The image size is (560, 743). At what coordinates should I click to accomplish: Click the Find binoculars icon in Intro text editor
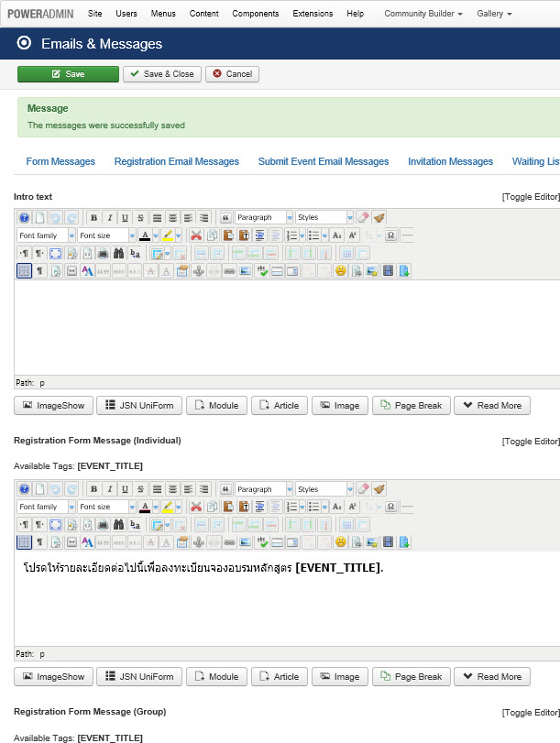(119, 253)
